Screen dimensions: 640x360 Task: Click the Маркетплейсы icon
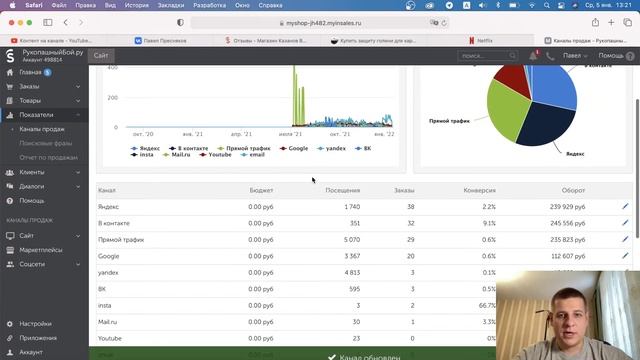10,250
